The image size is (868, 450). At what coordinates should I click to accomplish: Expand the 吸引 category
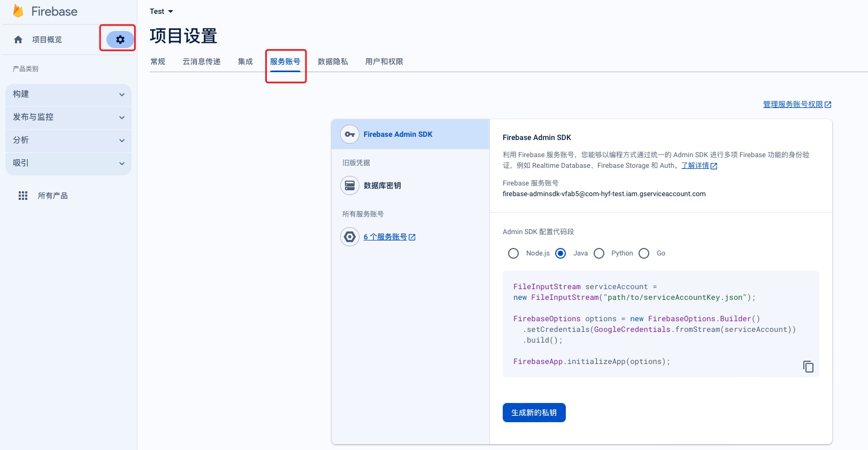[68, 164]
